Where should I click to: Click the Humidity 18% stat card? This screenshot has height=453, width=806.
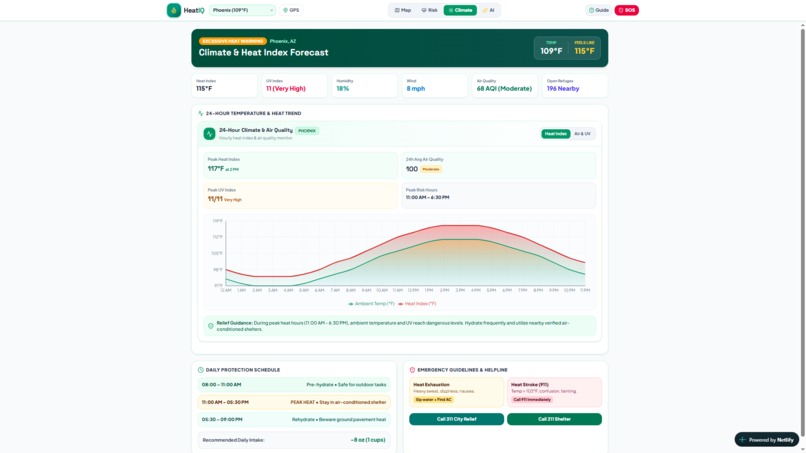pyautogui.click(x=364, y=85)
